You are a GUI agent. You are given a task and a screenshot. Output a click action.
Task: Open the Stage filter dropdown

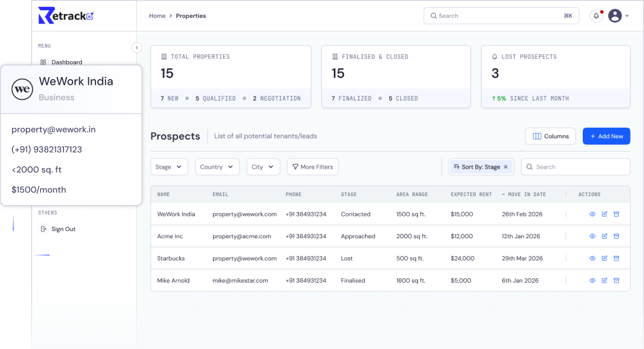tap(169, 167)
